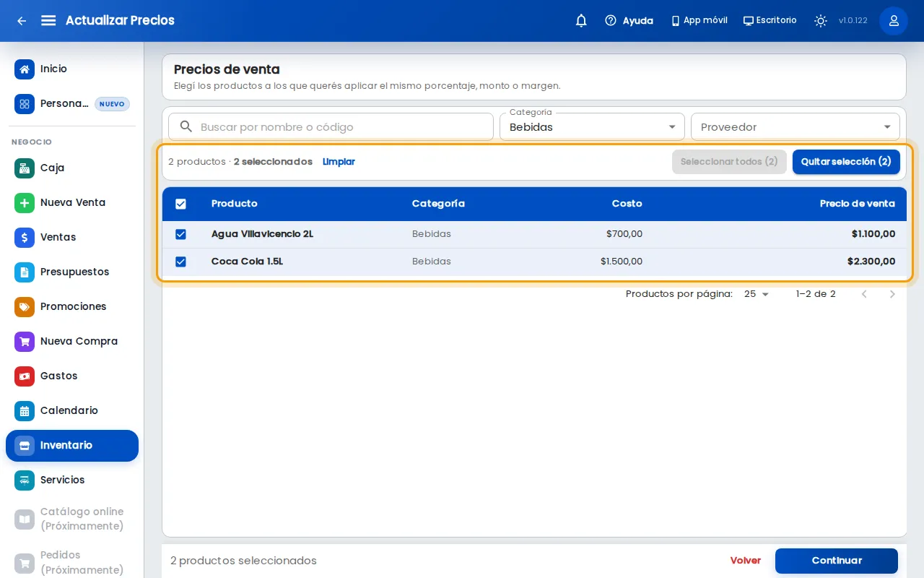Go to Ventas in the sidebar
924x578 pixels.
coord(72,237)
